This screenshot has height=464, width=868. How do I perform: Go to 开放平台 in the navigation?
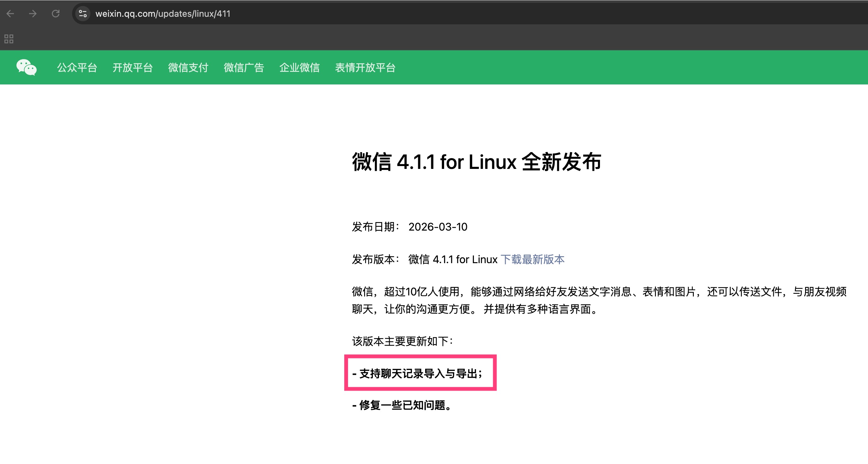click(132, 67)
